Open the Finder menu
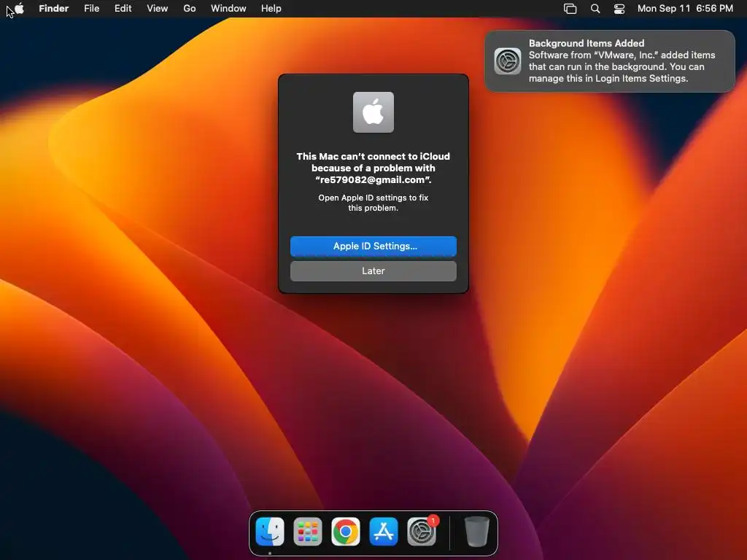 [54, 9]
